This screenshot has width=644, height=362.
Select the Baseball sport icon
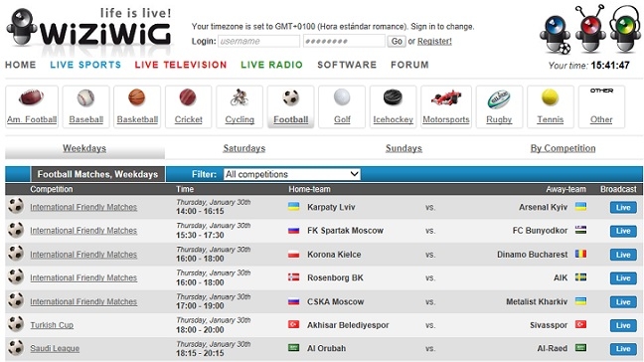[85, 97]
